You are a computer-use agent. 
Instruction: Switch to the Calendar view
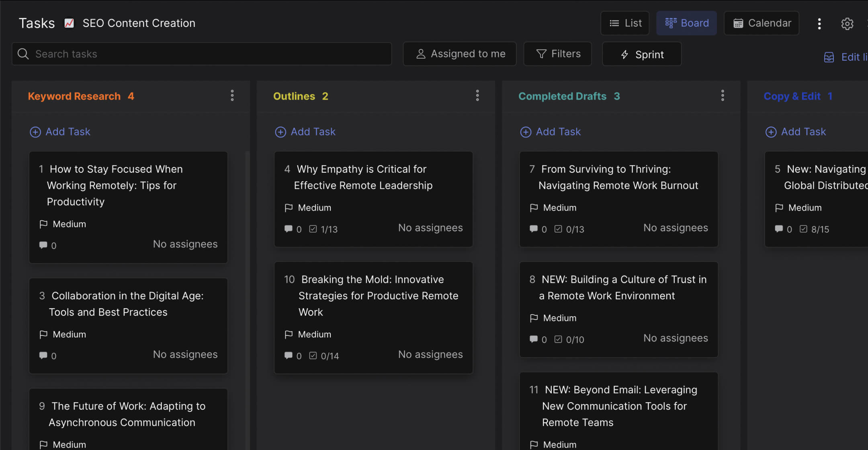click(761, 23)
